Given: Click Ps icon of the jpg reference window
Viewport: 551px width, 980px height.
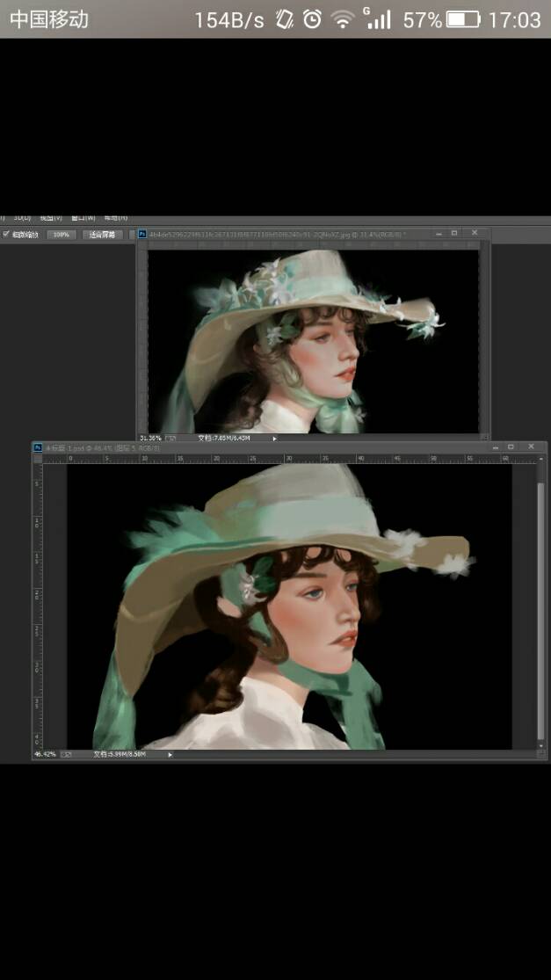Looking at the screenshot, I should (x=142, y=233).
